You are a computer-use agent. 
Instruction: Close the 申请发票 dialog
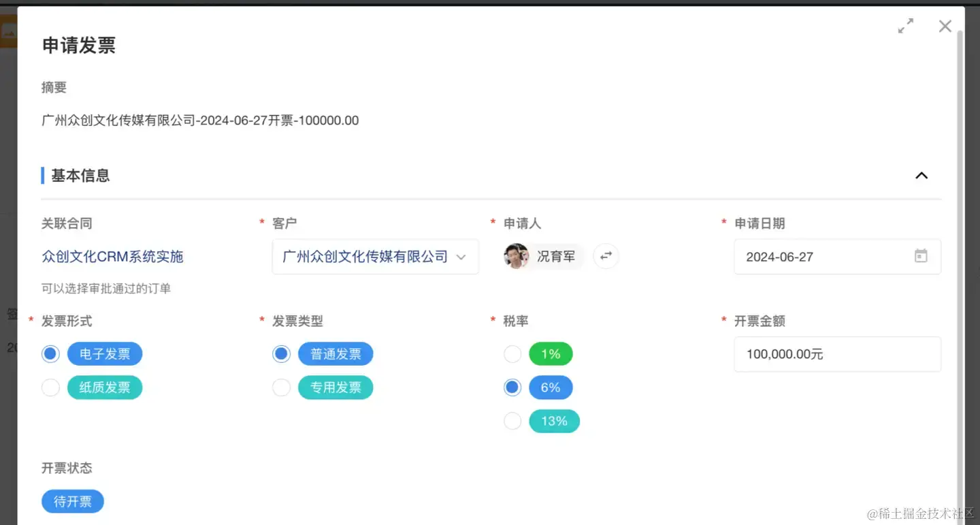coord(945,27)
